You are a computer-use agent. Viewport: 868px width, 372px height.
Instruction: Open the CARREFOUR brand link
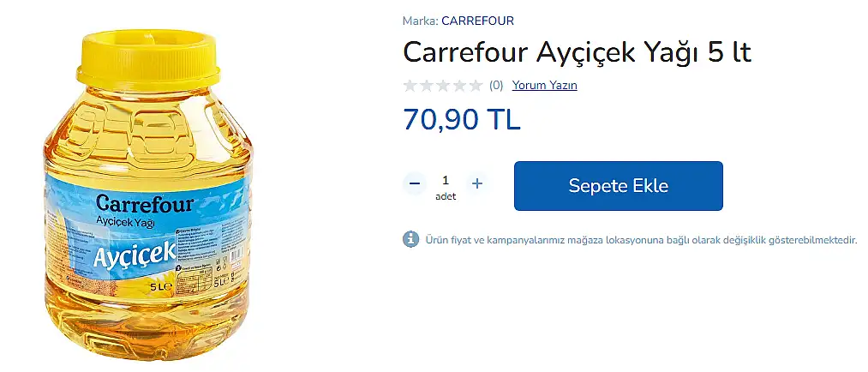477,21
